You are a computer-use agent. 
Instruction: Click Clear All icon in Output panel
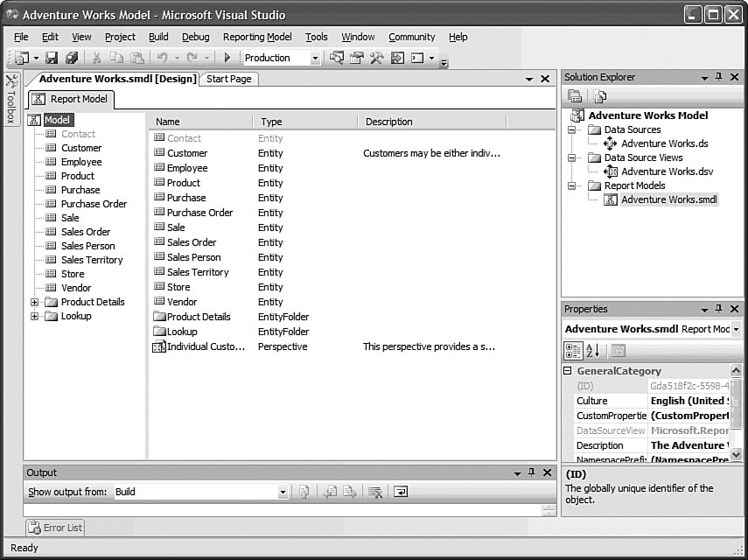click(x=375, y=492)
